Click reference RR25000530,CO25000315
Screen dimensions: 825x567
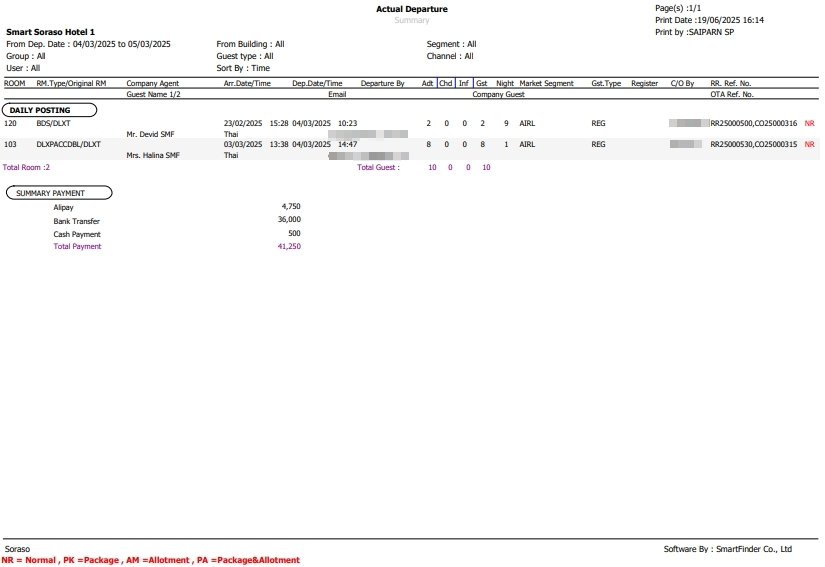coord(753,145)
